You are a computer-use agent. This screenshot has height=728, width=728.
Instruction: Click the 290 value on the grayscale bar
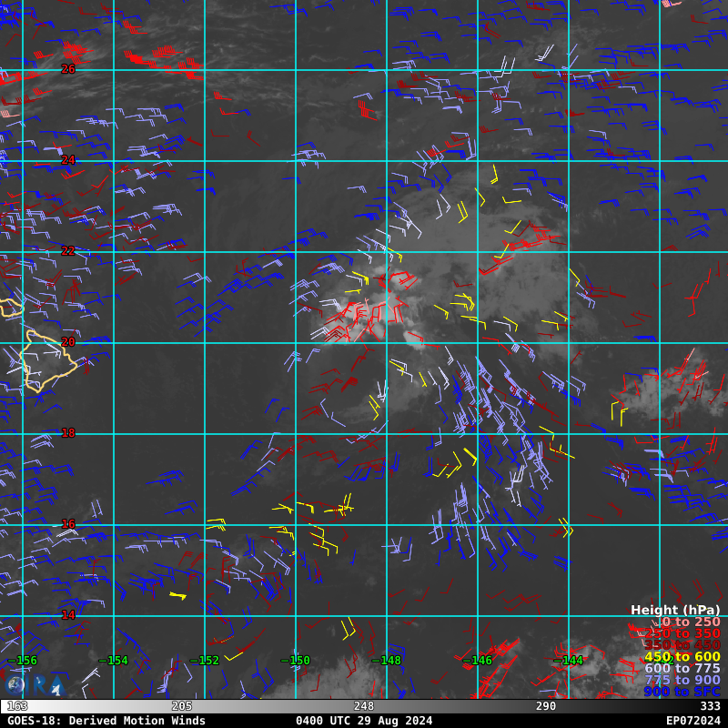pyautogui.click(x=545, y=706)
